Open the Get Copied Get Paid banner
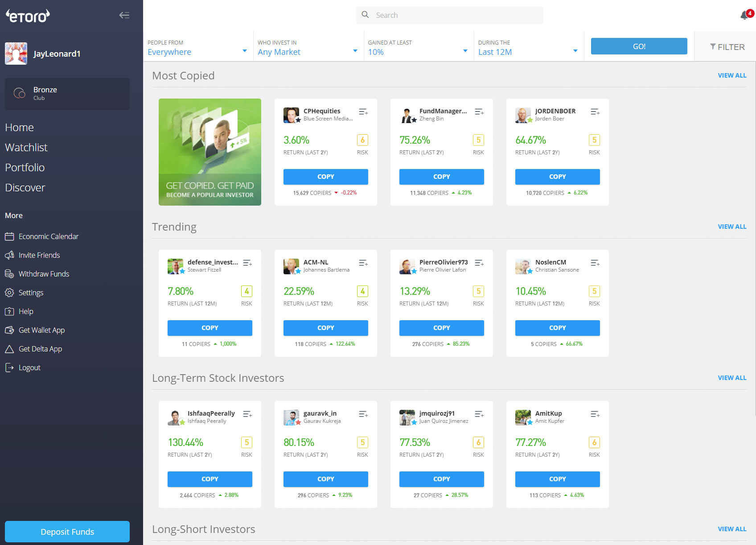 [x=210, y=152]
